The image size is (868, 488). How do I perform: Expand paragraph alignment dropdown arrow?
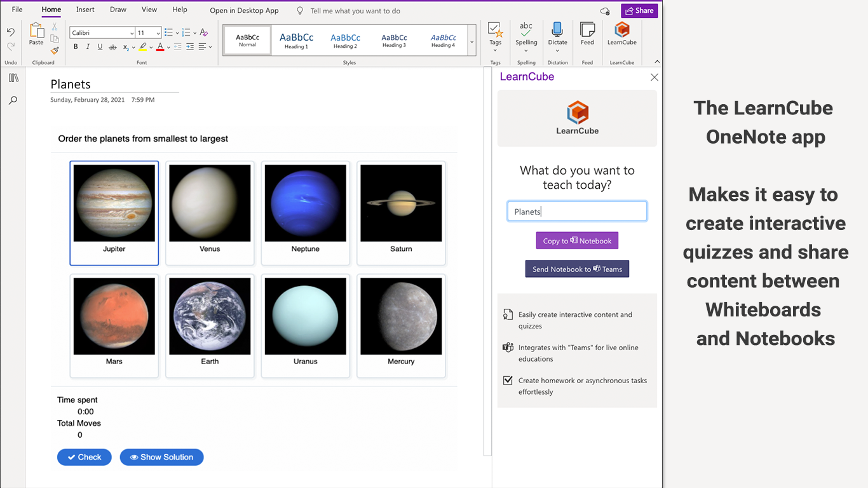click(x=210, y=48)
